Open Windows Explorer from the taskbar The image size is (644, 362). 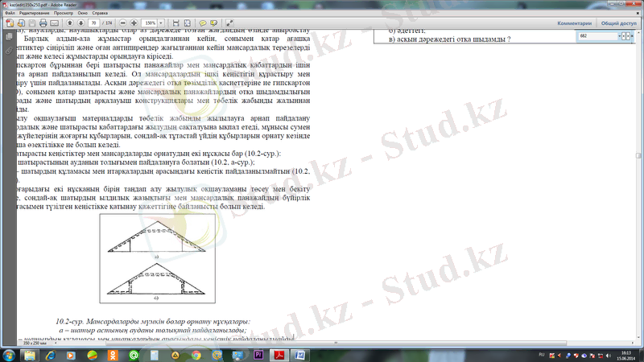(30, 356)
